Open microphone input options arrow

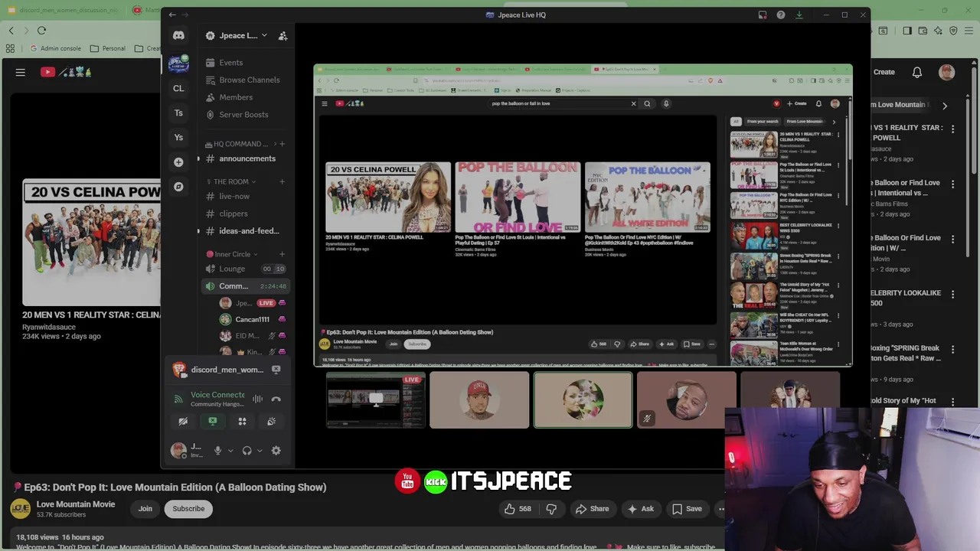coord(230,451)
